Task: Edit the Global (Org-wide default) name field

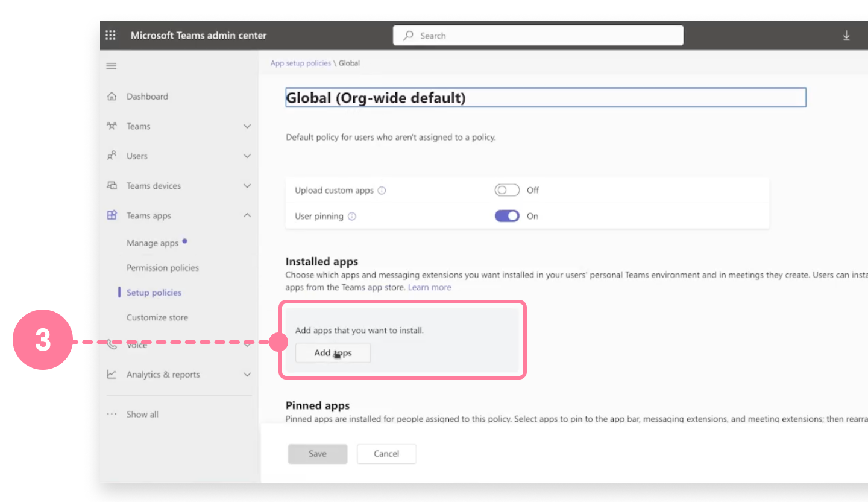Action: (546, 98)
